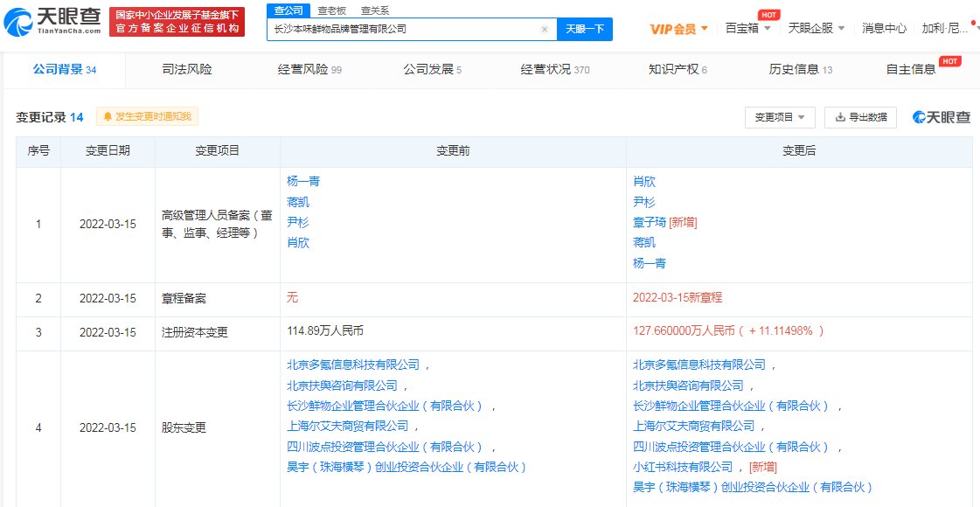Expand the 变更项目 filter dropdown
The height and width of the screenshot is (507, 980).
pyautogui.click(x=780, y=117)
